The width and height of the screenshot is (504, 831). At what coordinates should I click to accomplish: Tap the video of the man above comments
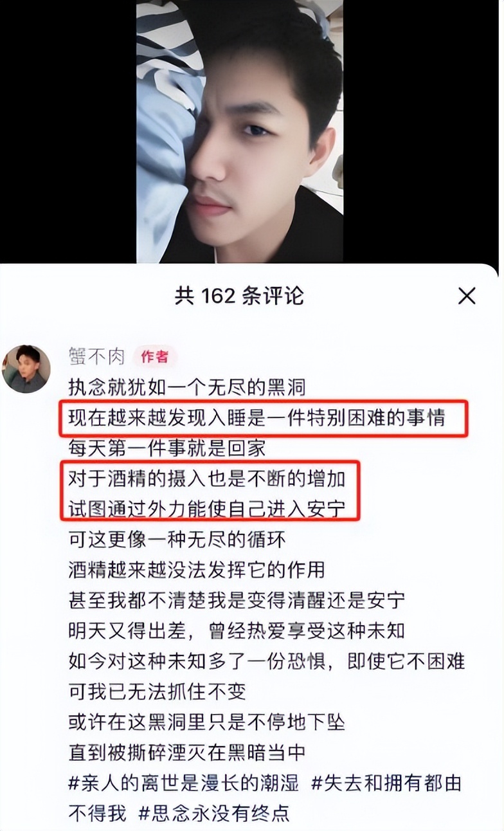click(x=240, y=131)
